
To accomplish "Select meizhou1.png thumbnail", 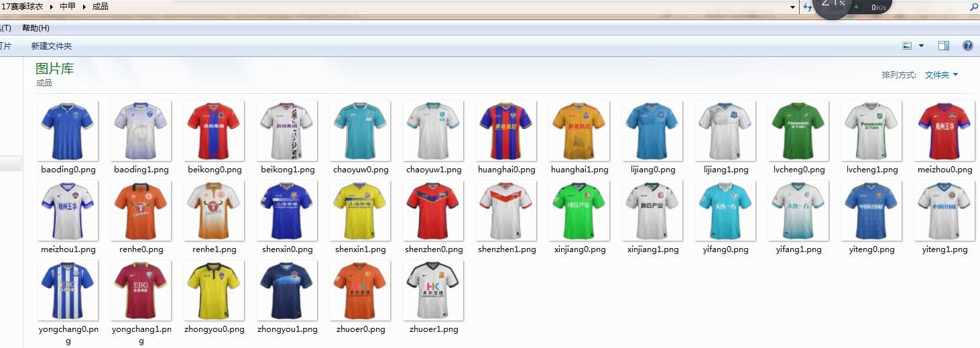I will pyautogui.click(x=68, y=211).
